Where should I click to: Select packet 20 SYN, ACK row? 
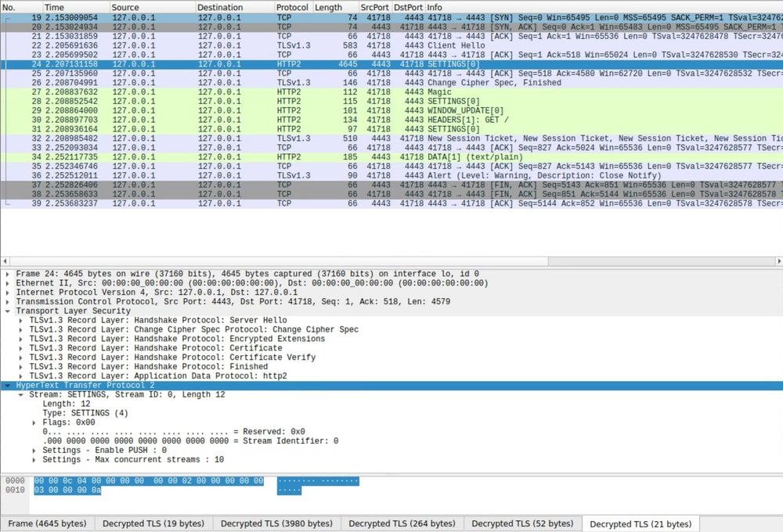coord(391,27)
